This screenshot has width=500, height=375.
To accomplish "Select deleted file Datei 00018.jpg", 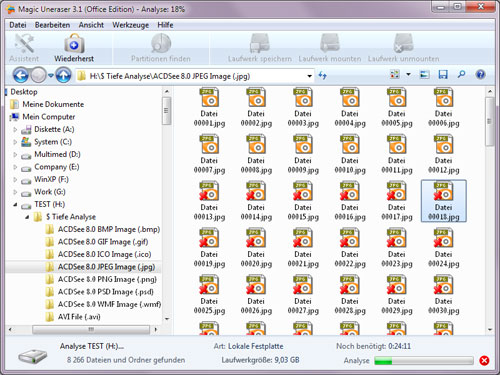I will [x=444, y=201].
